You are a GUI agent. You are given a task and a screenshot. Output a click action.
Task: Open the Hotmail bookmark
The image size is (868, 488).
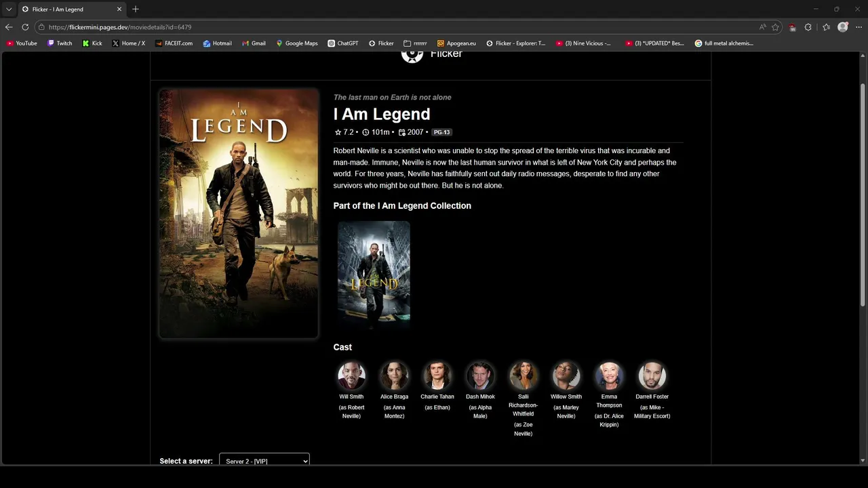(218, 43)
